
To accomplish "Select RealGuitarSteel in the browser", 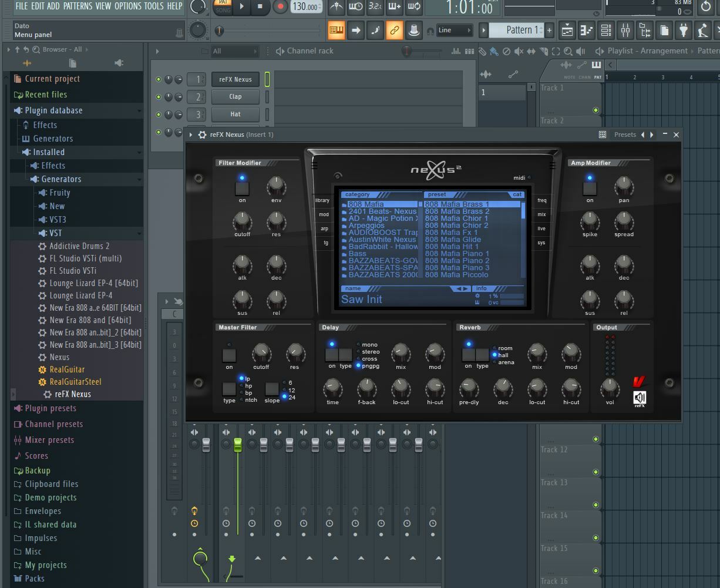I will tap(75, 382).
